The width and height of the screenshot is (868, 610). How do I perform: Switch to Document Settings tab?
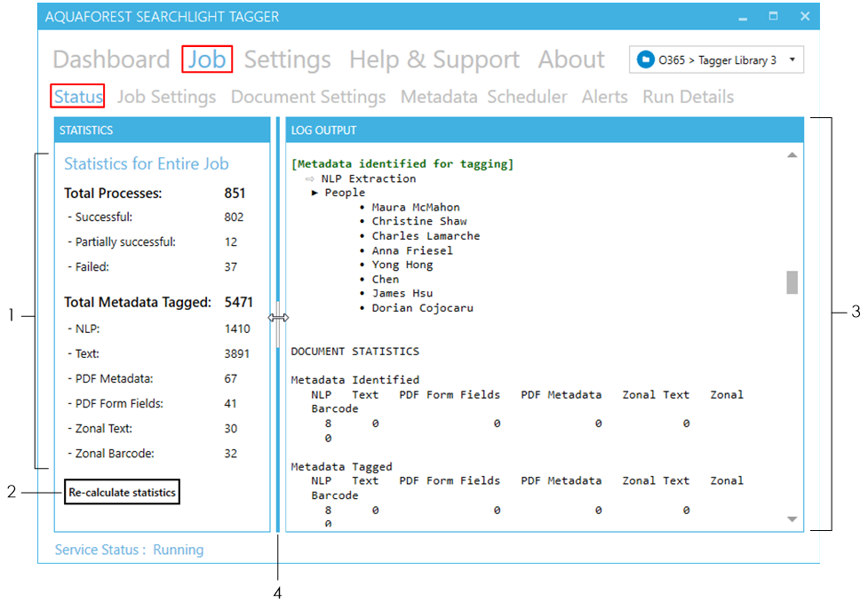click(308, 97)
